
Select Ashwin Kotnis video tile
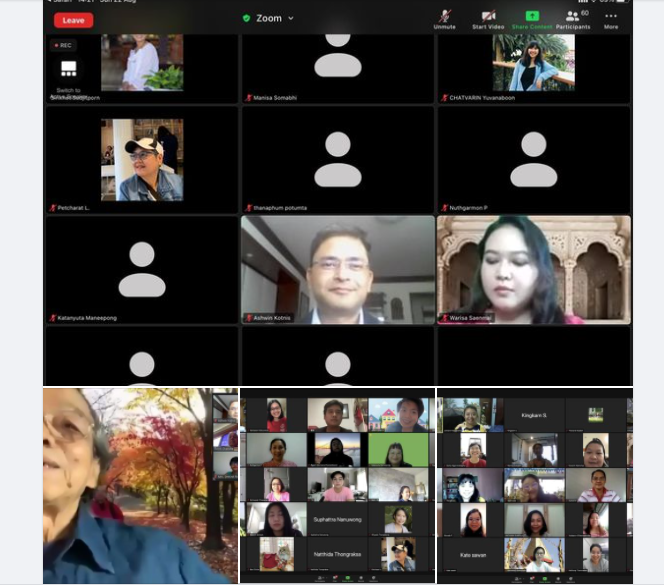click(x=338, y=269)
